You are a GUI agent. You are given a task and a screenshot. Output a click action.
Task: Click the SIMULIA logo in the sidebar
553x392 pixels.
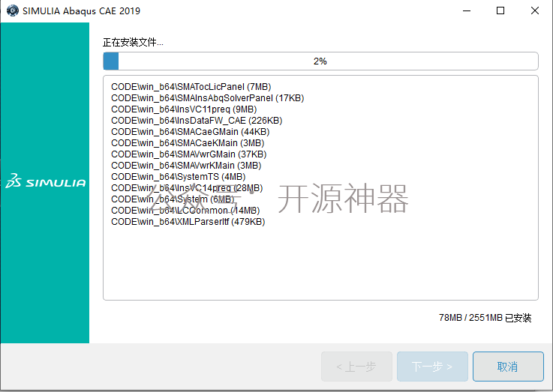[46, 181]
